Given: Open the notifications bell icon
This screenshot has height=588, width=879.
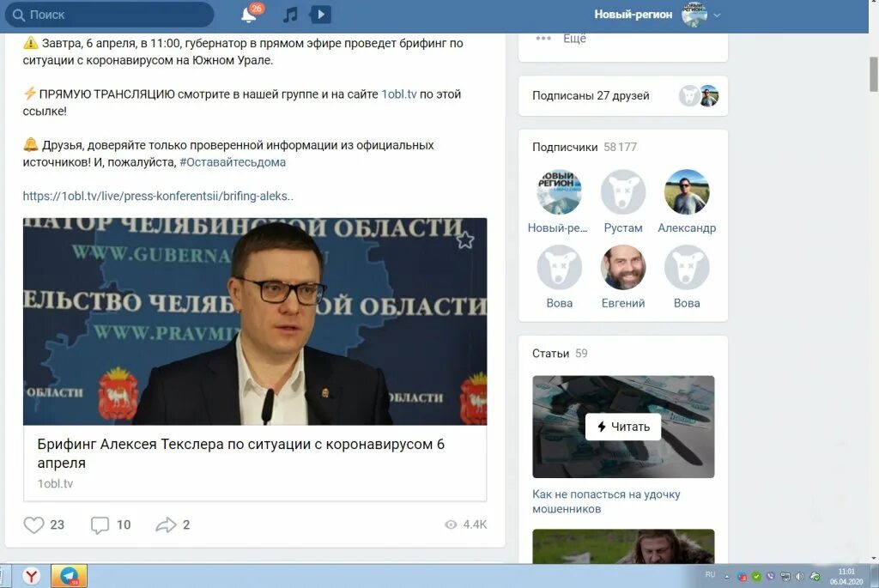Looking at the screenshot, I should tap(249, 15).
